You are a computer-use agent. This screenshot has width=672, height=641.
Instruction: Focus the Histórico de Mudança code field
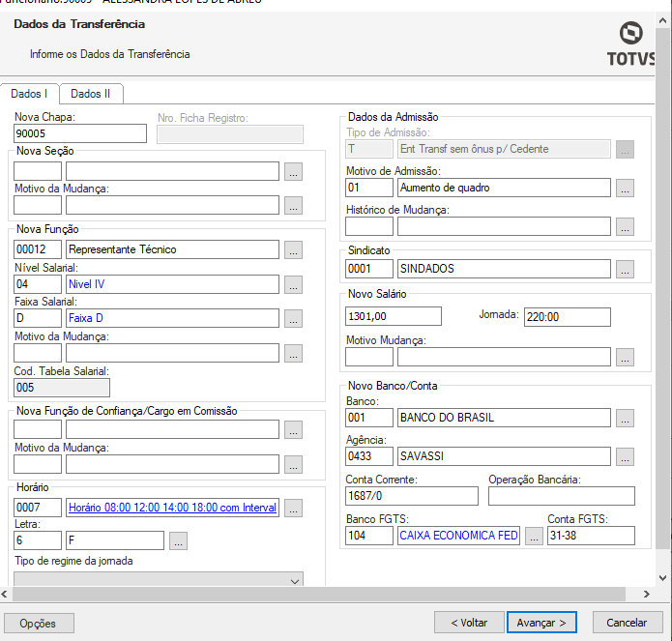(x=369, y=226)
